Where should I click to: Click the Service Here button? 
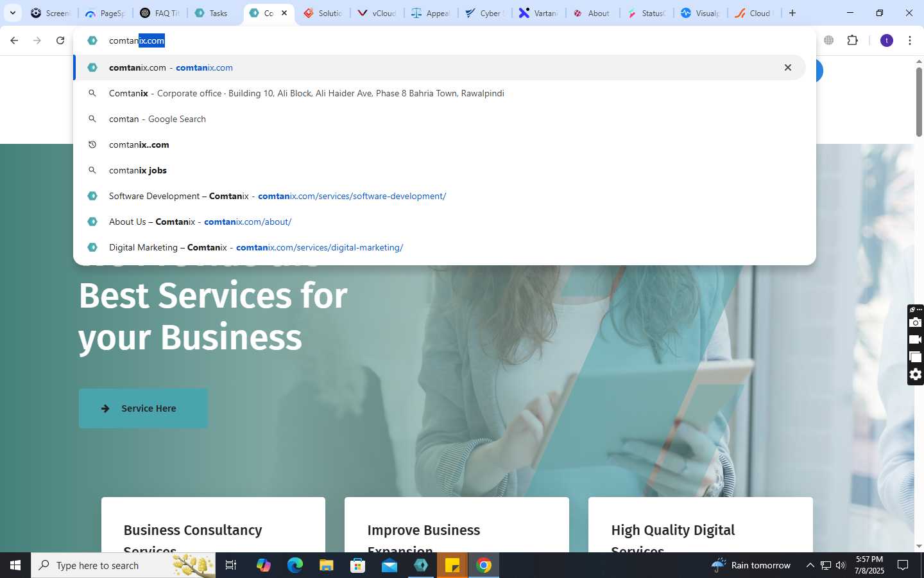coord(143,408)
